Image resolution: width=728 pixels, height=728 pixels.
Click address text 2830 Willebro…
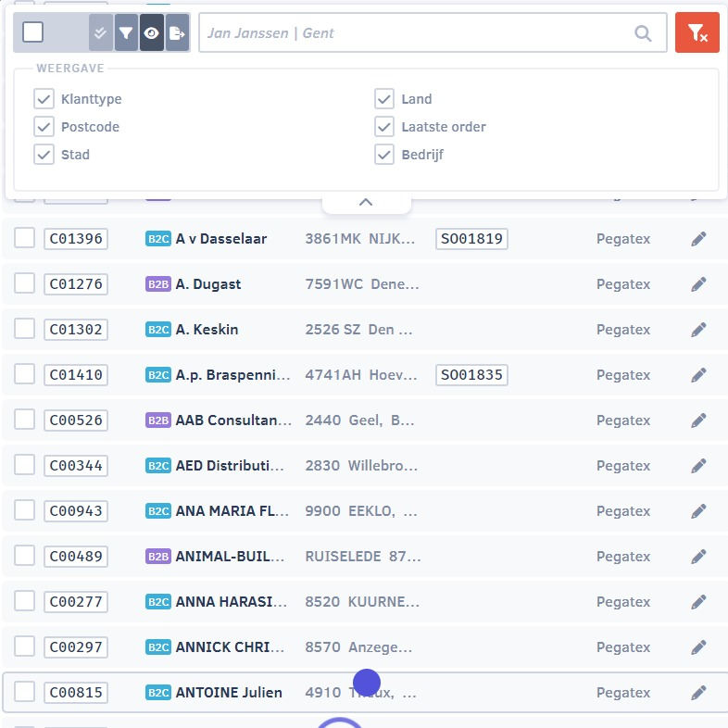(x=361, y=466)
